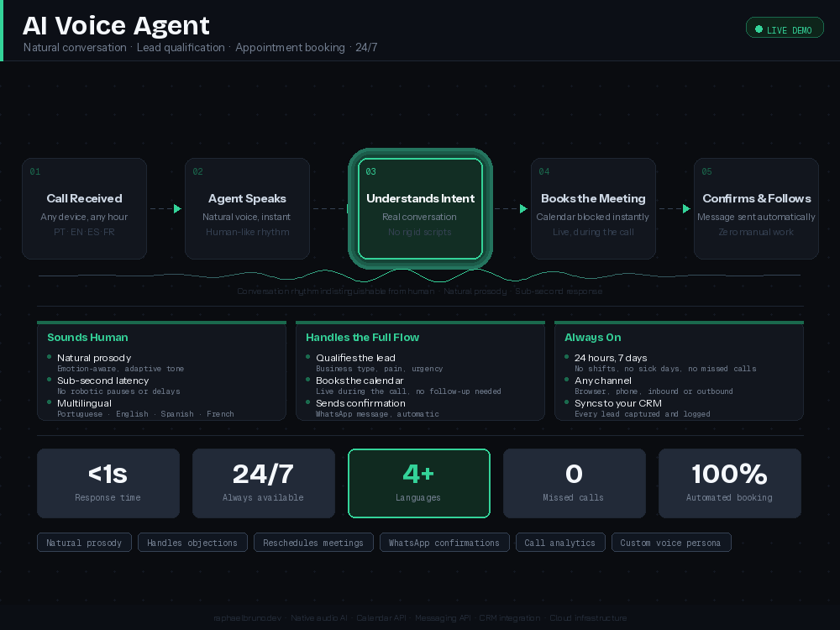Click the Reschedules meetings tag
The width and height of the screenshot is (840, 630).
(x=313, y=542)
